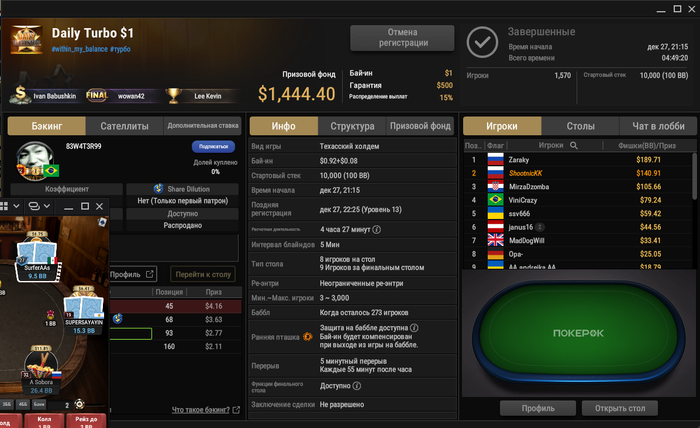This screenshot has width=700, height=428.
Task: Click the info icon after bubble protection text
Action: (414, 328)
